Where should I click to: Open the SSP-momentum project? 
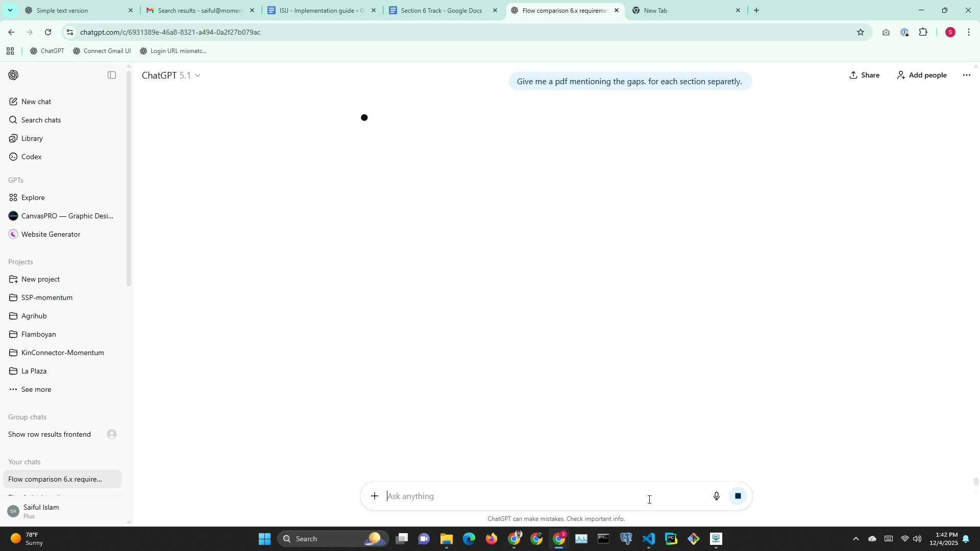pos(47,297)
